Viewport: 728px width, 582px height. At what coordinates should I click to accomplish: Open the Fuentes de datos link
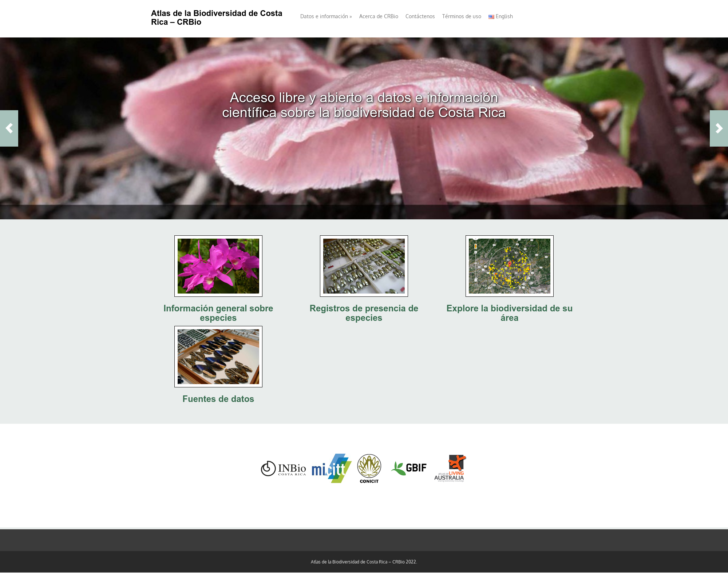pos(218,399)
